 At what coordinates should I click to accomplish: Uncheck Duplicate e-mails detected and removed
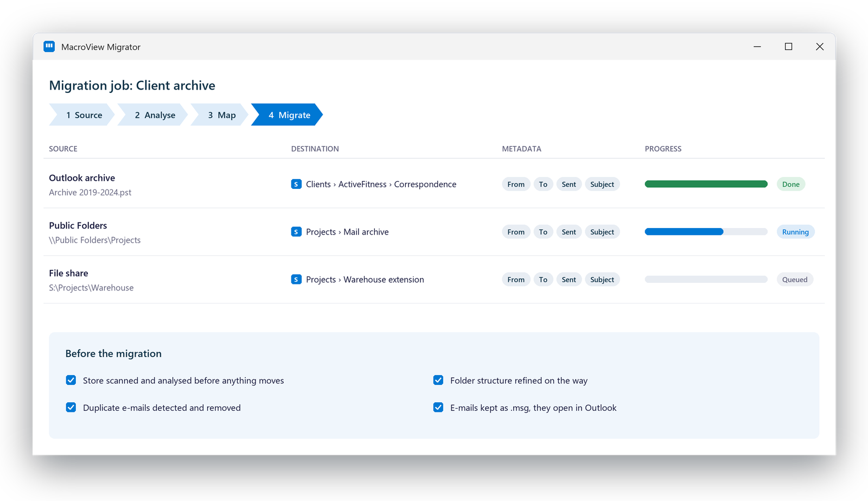tap(71, 407)
